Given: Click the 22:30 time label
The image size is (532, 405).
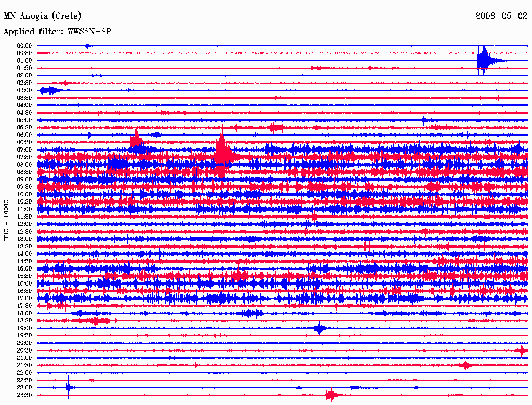Looking at the screenshot, I should (x=24, y=380).
